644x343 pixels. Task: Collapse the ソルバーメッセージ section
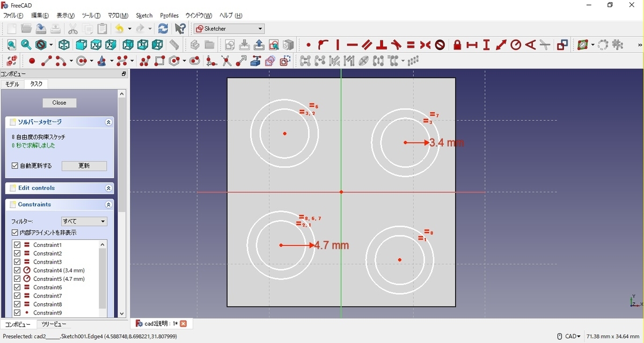coord(108,122)
